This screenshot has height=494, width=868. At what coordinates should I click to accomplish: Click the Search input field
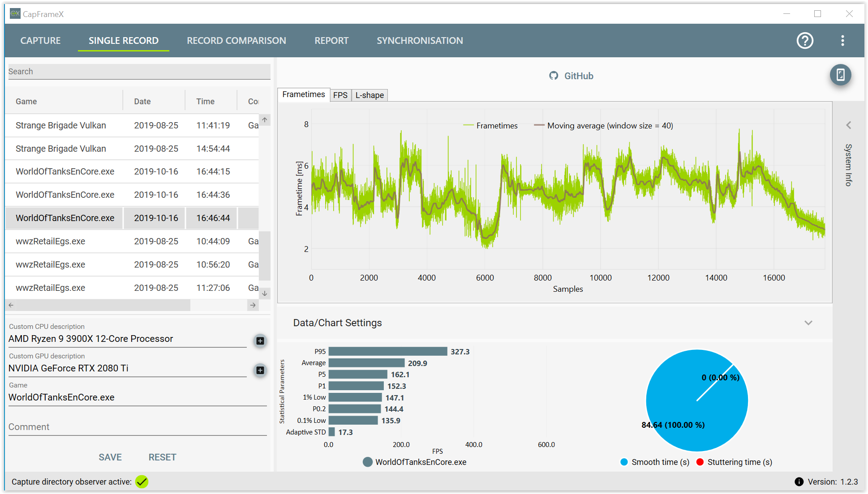[139, 72]
